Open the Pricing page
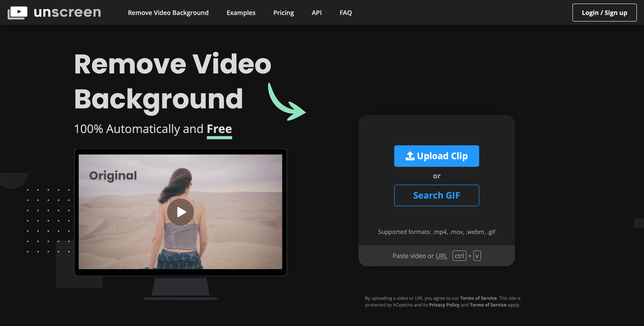The height and width of the screenshot is (326, 644). tap(284, 13)
